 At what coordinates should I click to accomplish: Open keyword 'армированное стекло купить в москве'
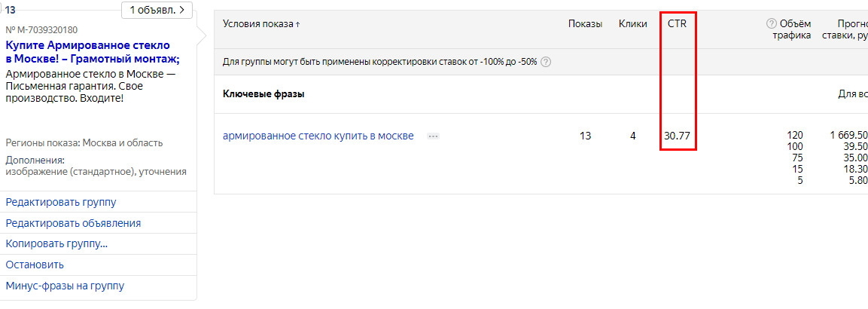click(318, 136)
